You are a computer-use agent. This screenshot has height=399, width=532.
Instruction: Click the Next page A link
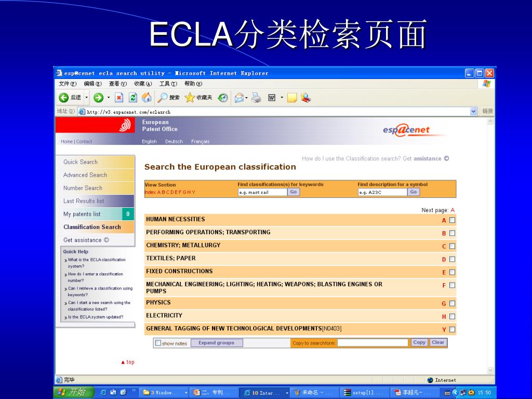[x=453, y=210]
